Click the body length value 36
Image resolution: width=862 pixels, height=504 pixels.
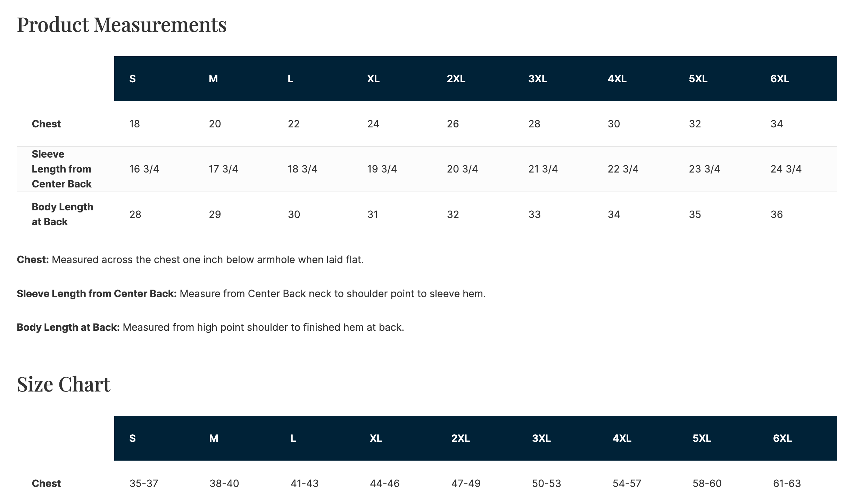pos(777,215)
